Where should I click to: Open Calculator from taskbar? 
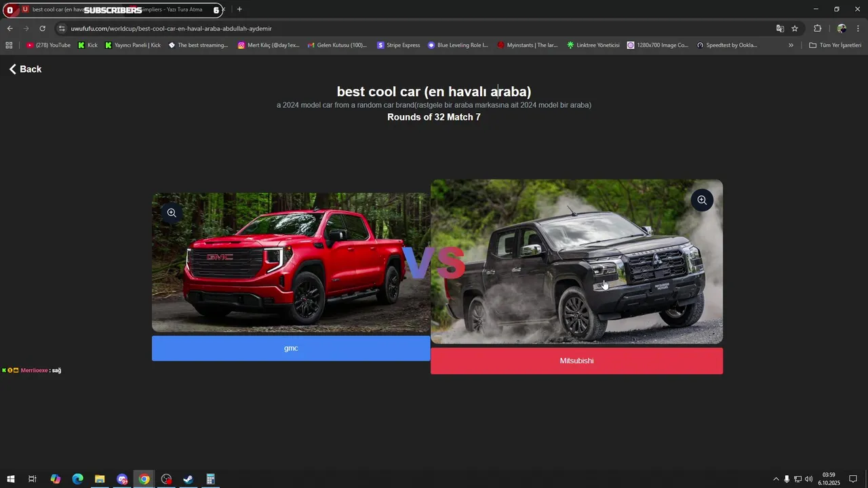[x=211, y=479]
